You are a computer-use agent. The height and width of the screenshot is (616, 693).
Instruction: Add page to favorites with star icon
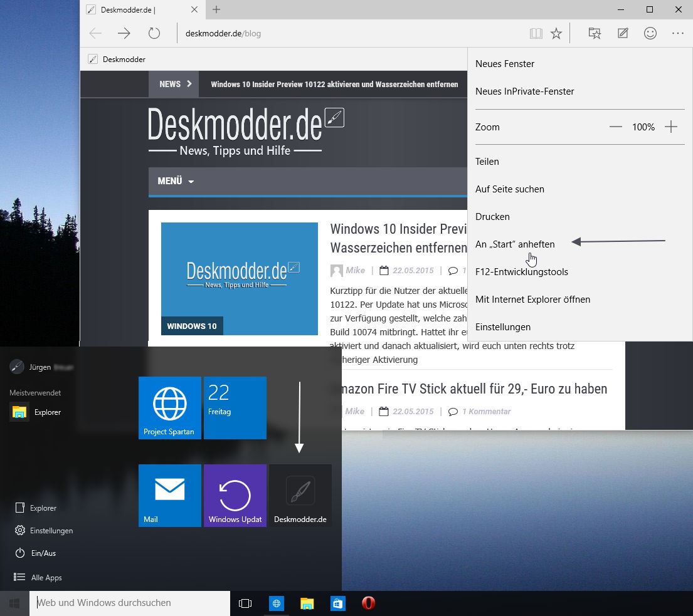click(x=556, y=34)
